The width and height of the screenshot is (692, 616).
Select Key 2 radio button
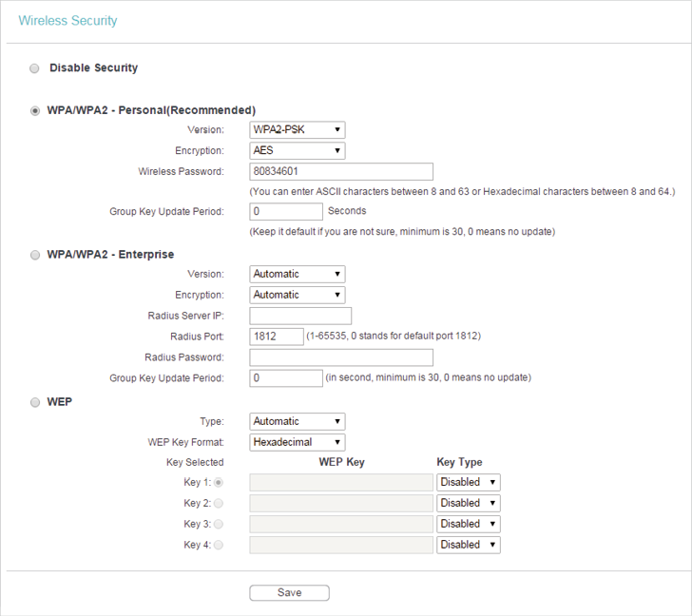click(219, 504)
